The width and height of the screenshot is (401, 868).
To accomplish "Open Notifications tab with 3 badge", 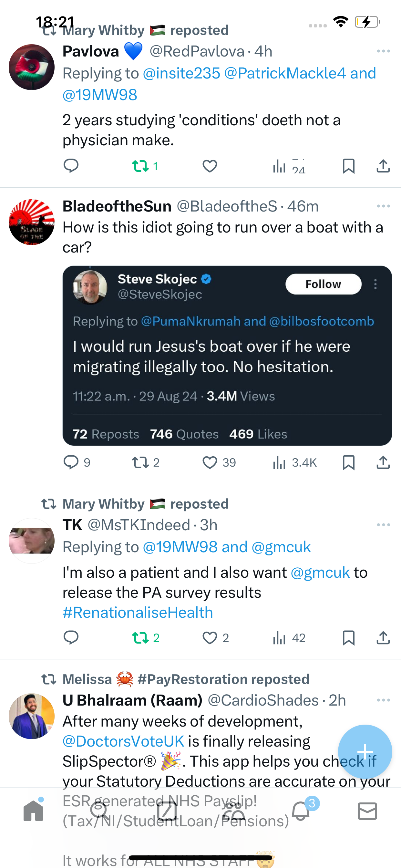I will [301, 811].
